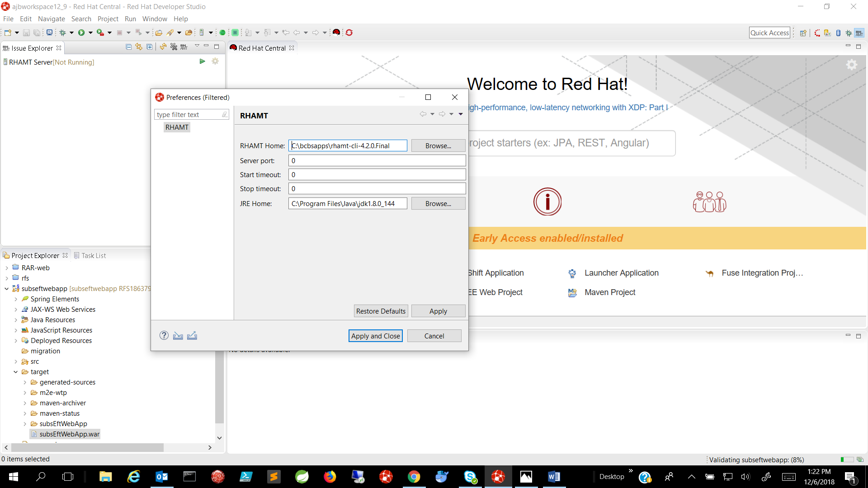Delete issues using the X icon
Viewport: 868px width, 488px height.
pos(174,47)
